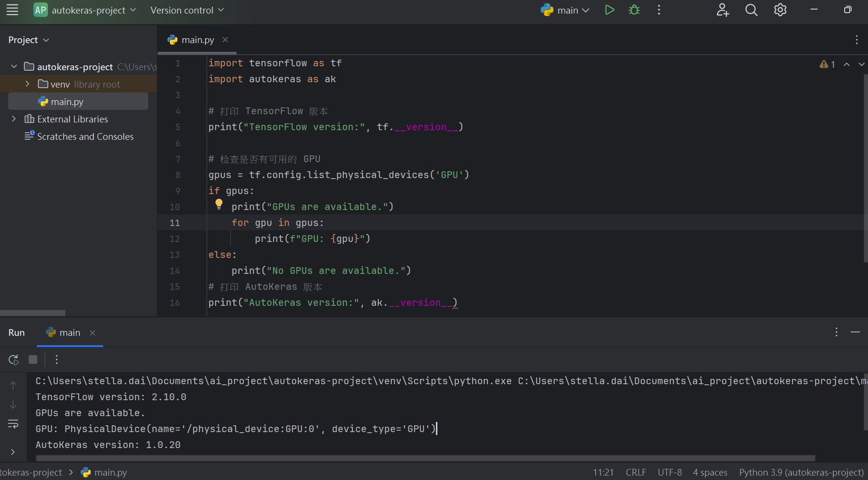
Task: Close the main.py editor tab
Action: 225,40
